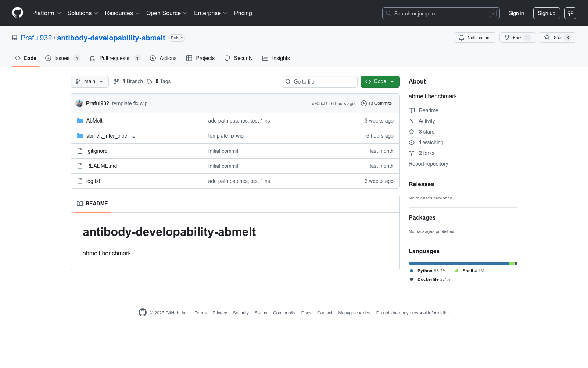Open the Insights tab
The width and height of the screenshot is (588, 368).
(276, 58)
